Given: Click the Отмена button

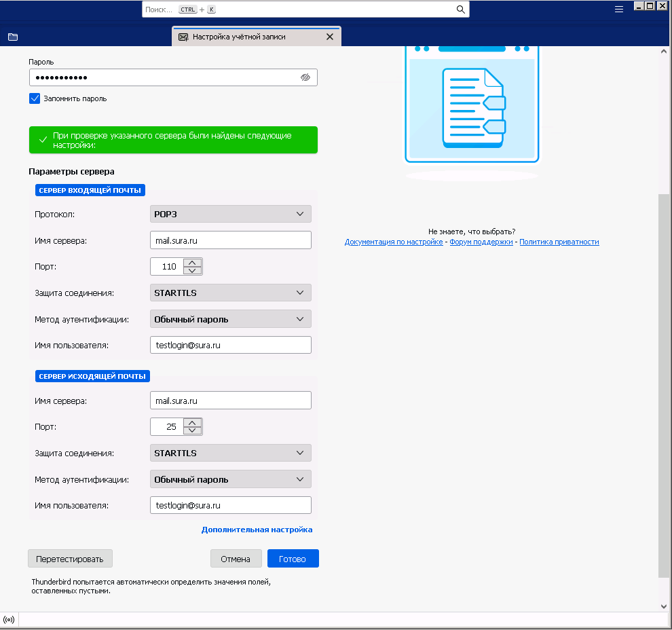Looking at the screenshot, I should tap(236, 559).
